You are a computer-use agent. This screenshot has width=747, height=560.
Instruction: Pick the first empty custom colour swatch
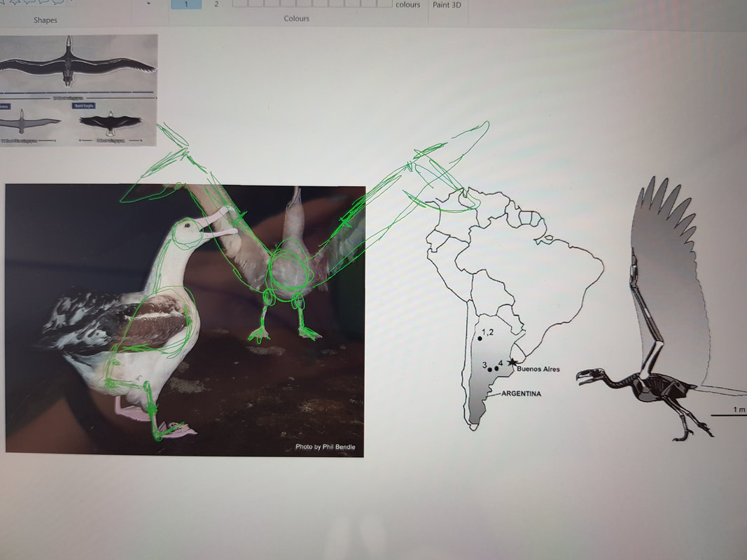coord(239,3)
